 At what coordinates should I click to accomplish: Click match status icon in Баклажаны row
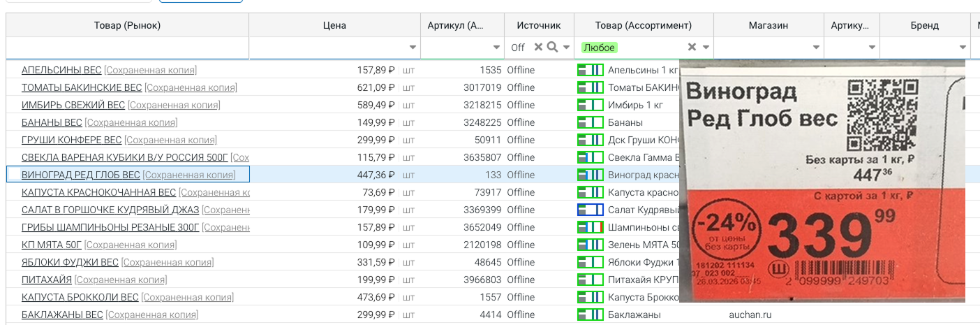pos(590,315)
